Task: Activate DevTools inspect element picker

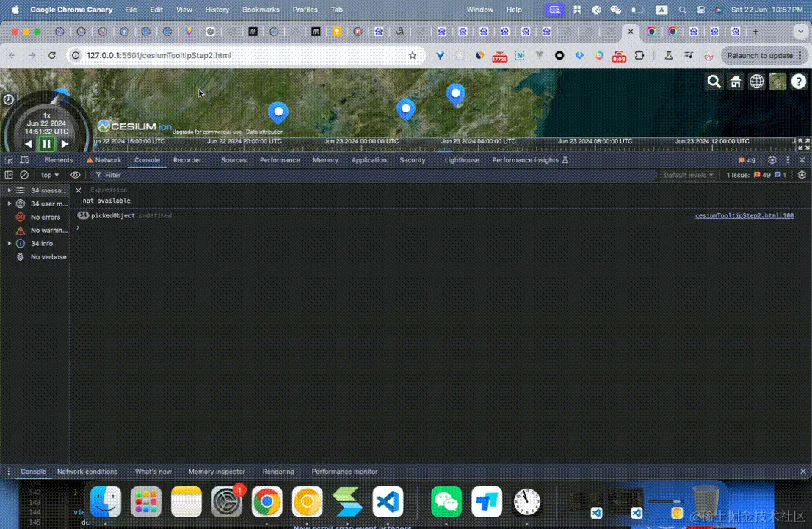Action: [x=9, y=160]
